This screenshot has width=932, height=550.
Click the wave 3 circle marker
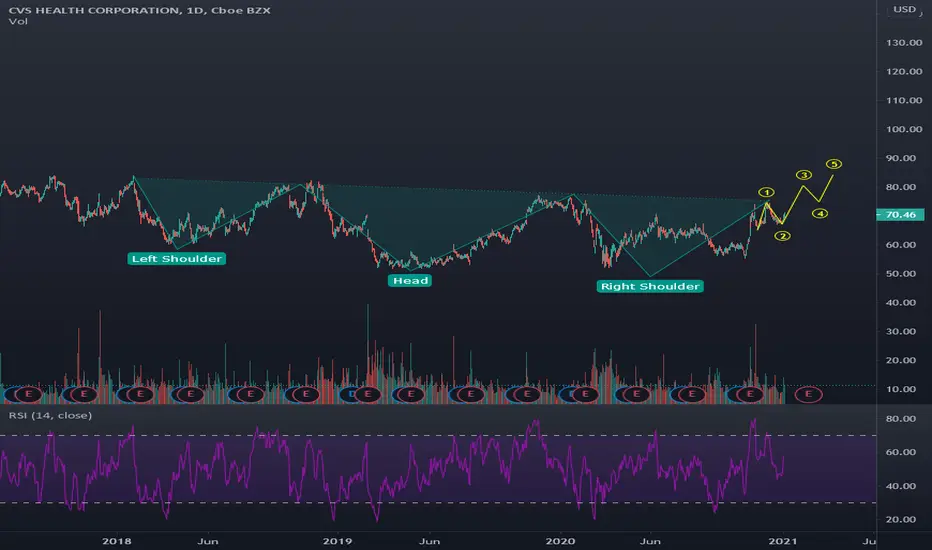pos(804,175)
